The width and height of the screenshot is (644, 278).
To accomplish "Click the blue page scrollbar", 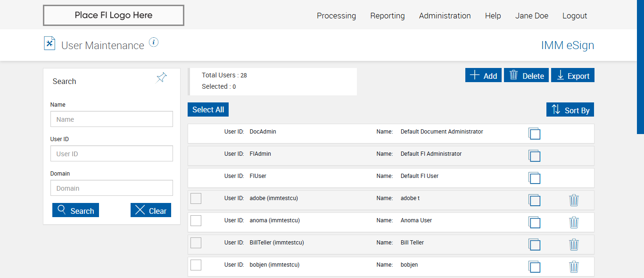I will (x=640, y=66).
